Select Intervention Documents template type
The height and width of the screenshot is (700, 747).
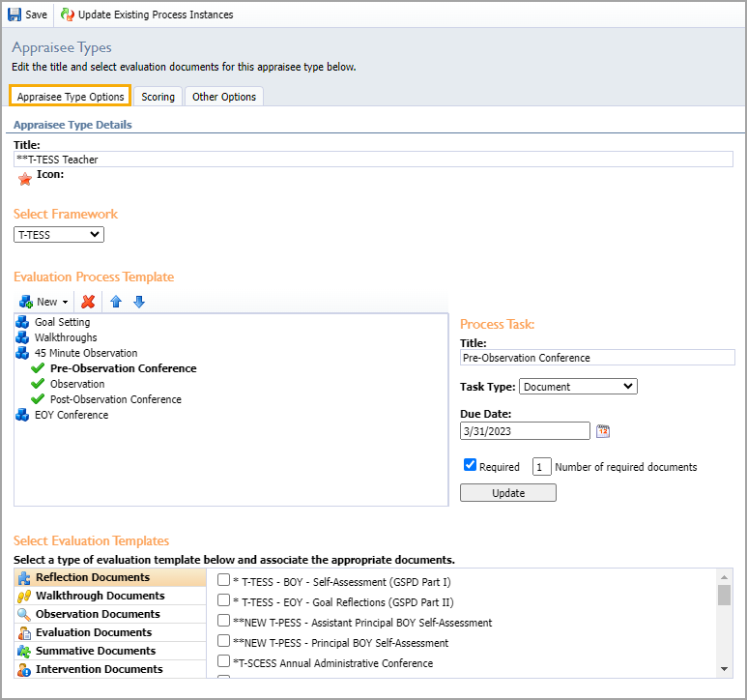coord(110,669)
